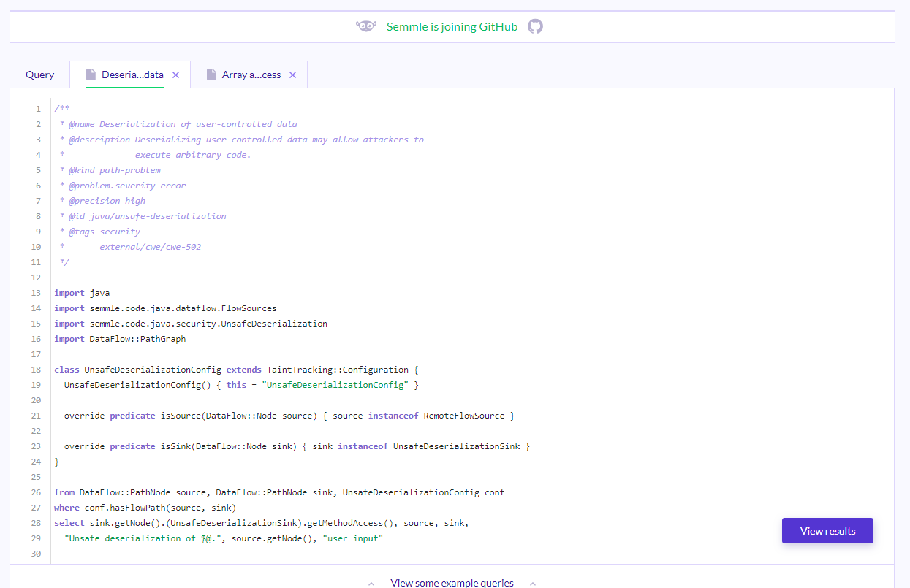Click the GitHub octocat logo in the banner
The image size is (910, 588).
[535, 26]
